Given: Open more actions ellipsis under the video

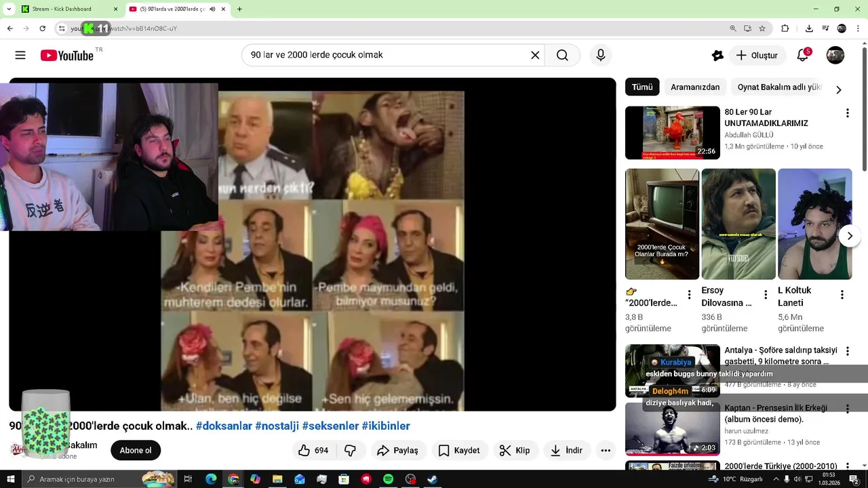Looking at the screenshot, I should 606,450.
